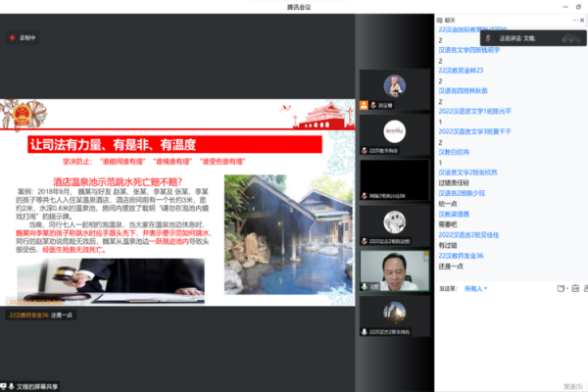This screenshot has width=588, height=392.
Task: Click the restore window button
Action: (x=578, y=7)
